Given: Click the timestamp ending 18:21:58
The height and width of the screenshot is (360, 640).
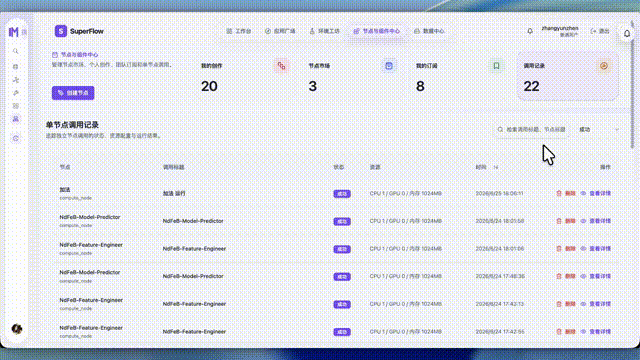Looking at the screenshot, I should (500, 221).
